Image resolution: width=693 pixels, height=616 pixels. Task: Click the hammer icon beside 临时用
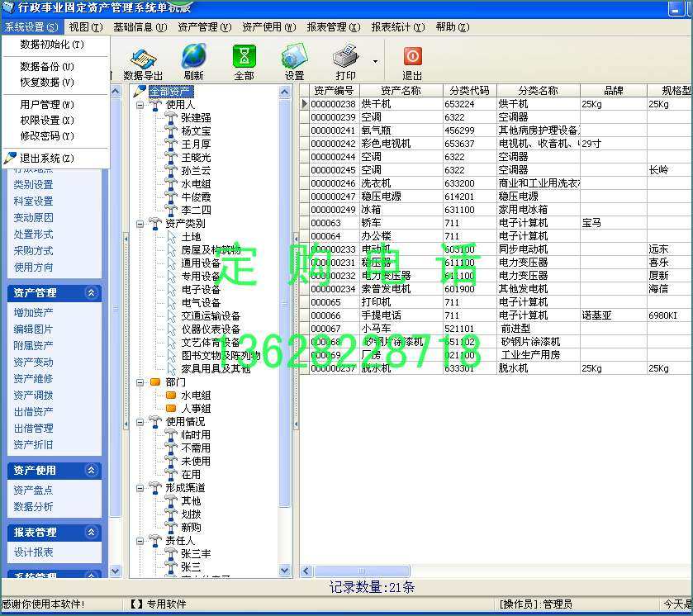[x=171, y=435]
